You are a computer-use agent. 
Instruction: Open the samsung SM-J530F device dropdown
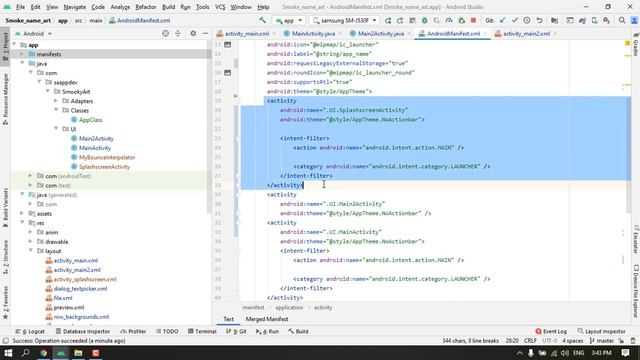click(344, 20)
